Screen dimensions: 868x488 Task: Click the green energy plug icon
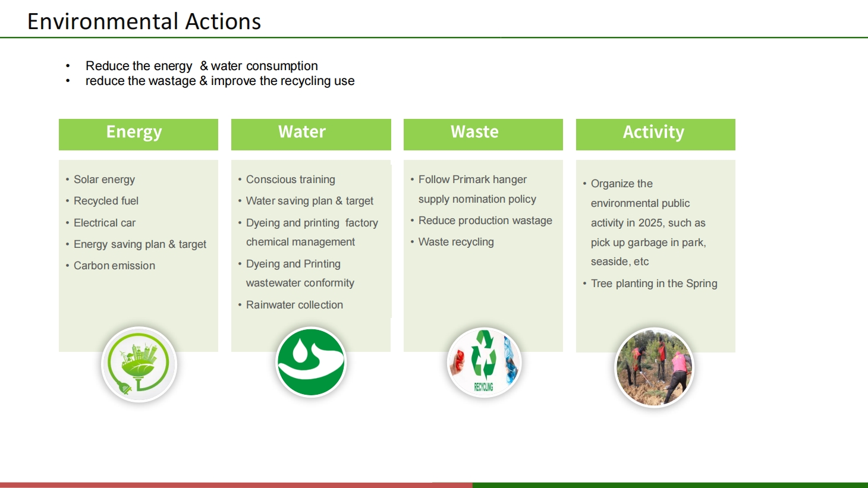pos(139,364)
